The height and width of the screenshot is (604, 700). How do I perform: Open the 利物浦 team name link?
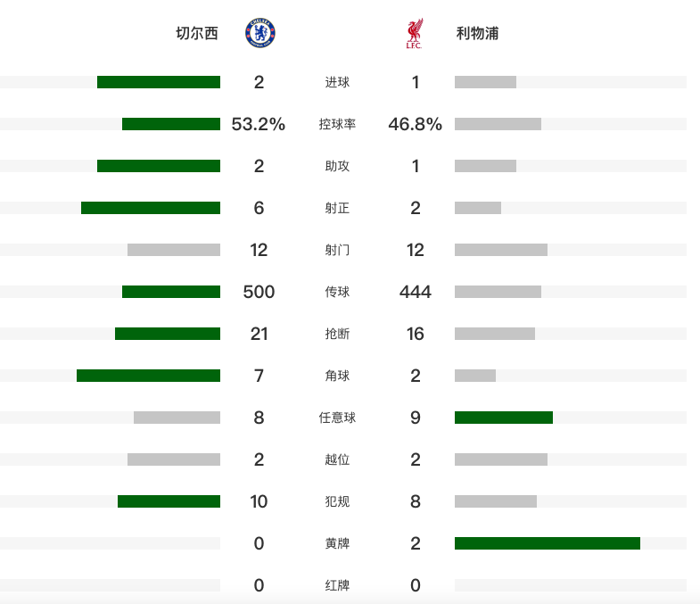477,34
